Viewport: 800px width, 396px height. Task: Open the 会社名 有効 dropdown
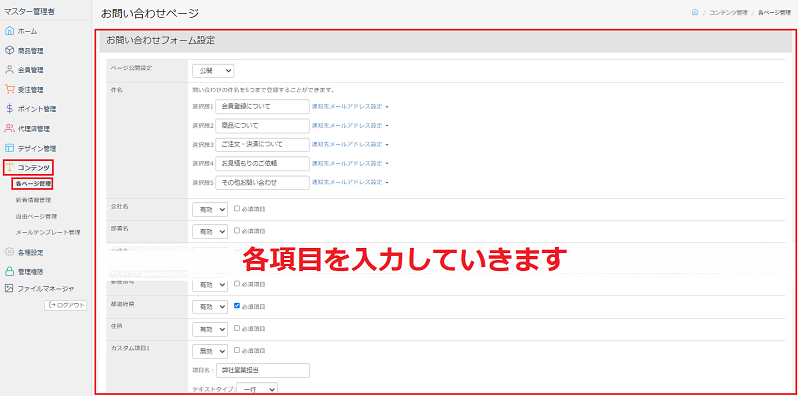[x=210, y=209]
